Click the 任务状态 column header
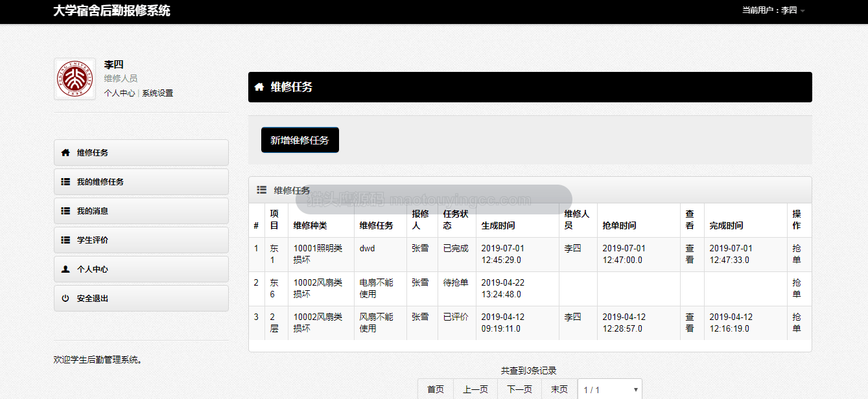 (x=456, y=220)
